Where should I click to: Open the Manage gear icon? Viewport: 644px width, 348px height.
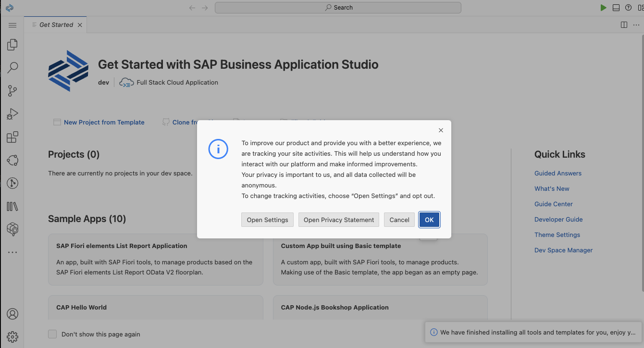(x=12, y=336)
